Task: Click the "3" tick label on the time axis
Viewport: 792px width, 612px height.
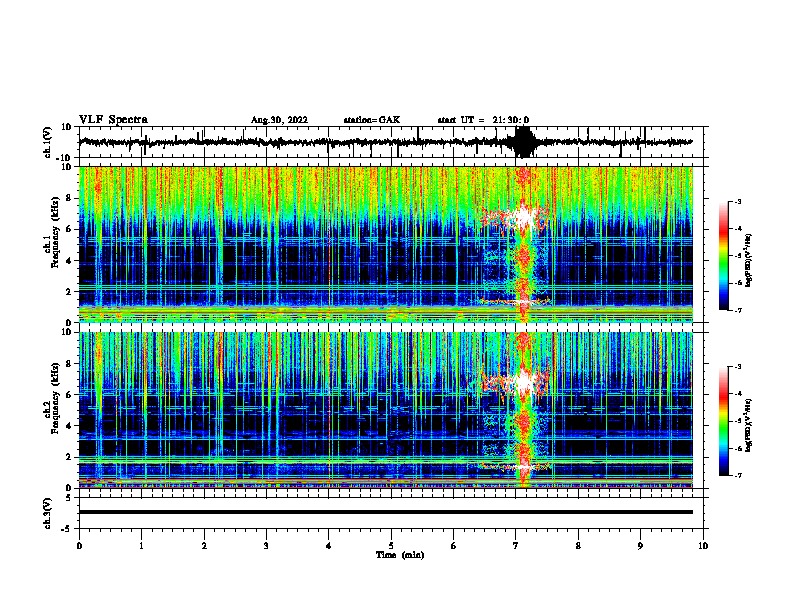Action: (266, 546)
